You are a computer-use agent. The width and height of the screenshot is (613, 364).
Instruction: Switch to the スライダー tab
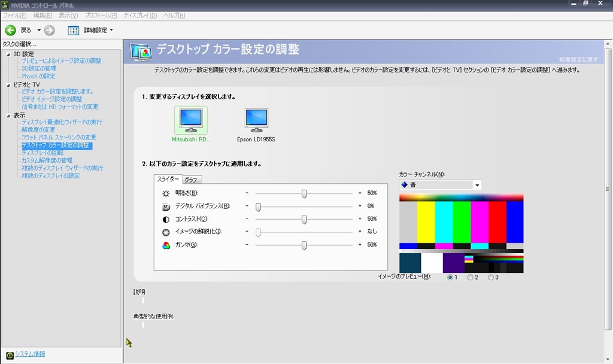coord(168,179)
